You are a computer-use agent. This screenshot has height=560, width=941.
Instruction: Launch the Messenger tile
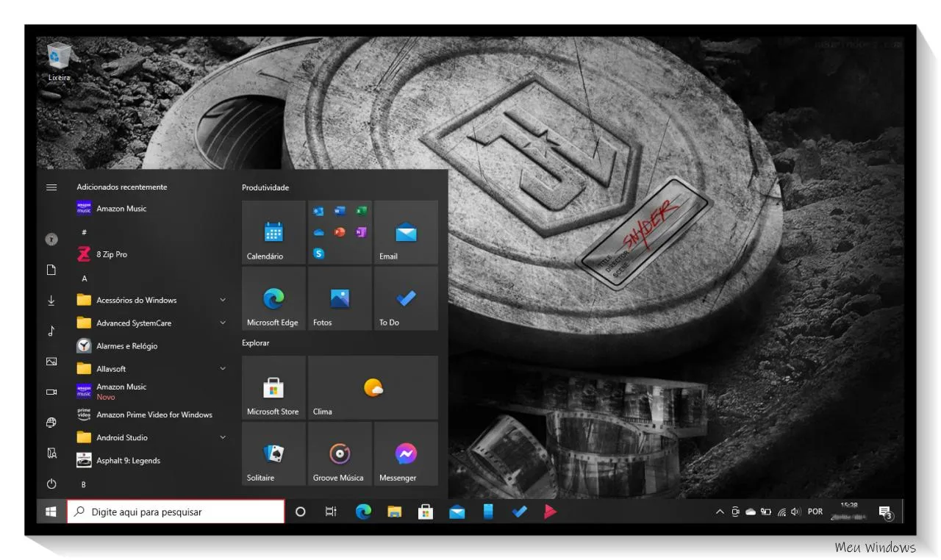(406, 454)
